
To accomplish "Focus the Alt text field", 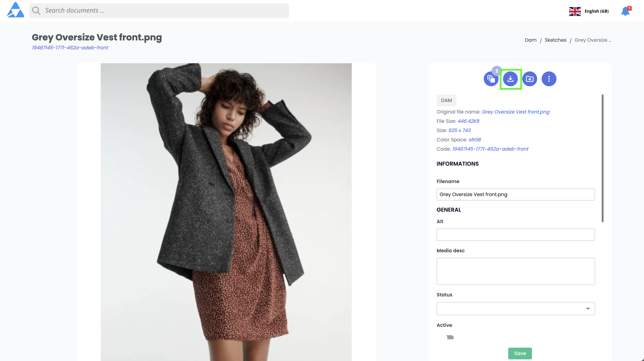I will 515,234.
